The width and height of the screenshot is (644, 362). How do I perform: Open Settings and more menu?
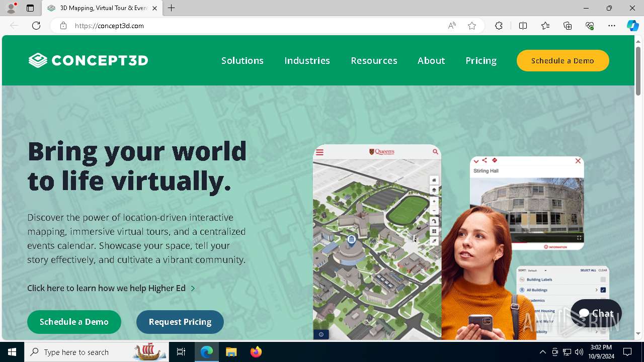click(x=612, y=26)
